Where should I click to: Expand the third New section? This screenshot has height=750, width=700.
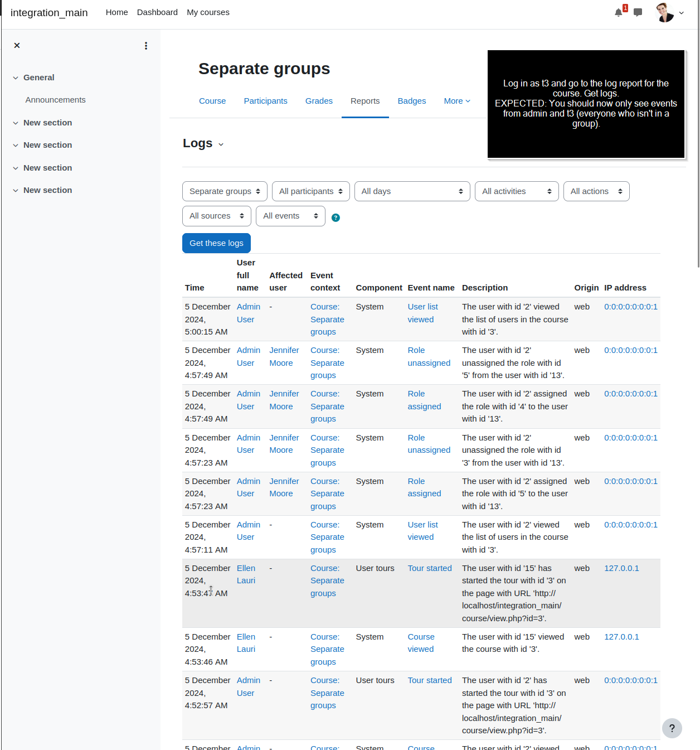coord(16,168)
